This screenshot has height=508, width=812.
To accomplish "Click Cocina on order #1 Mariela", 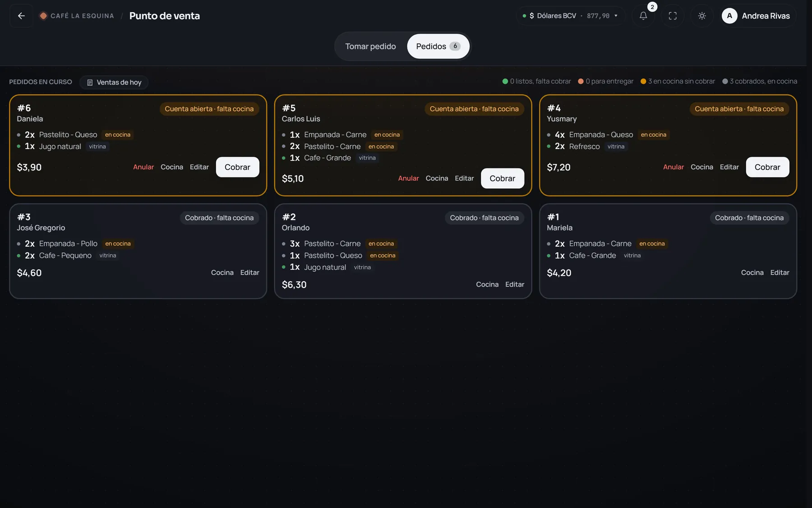I will (752, 273).
